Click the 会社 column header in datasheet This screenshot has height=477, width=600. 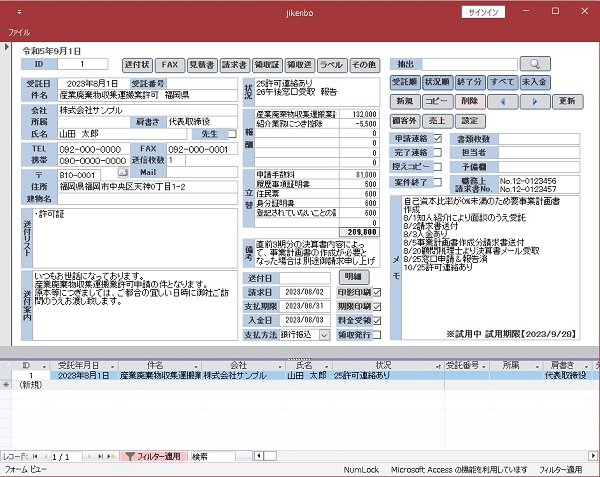pyautogui.click(x=243, y=366)
